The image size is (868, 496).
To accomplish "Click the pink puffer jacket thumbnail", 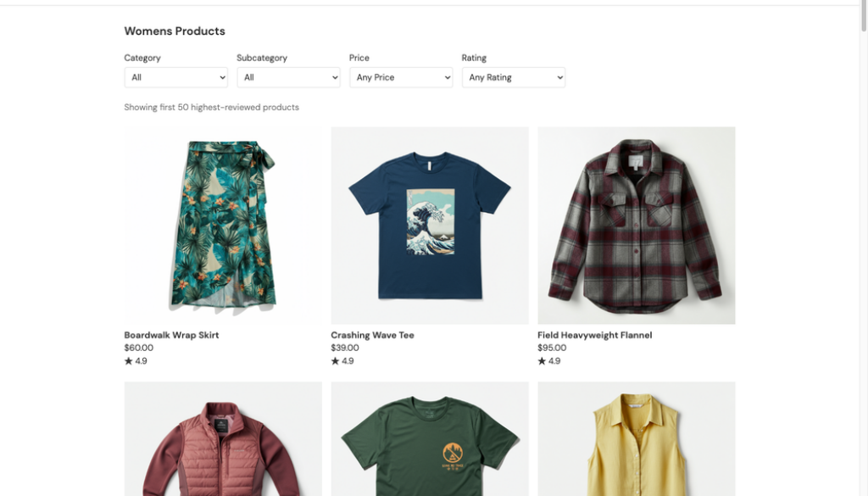I will 222,439.
